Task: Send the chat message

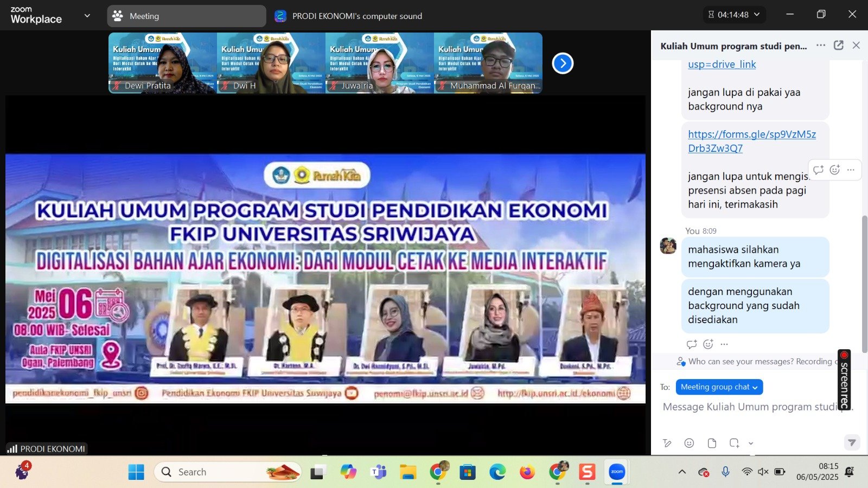Action: click(x=852, y=443)
